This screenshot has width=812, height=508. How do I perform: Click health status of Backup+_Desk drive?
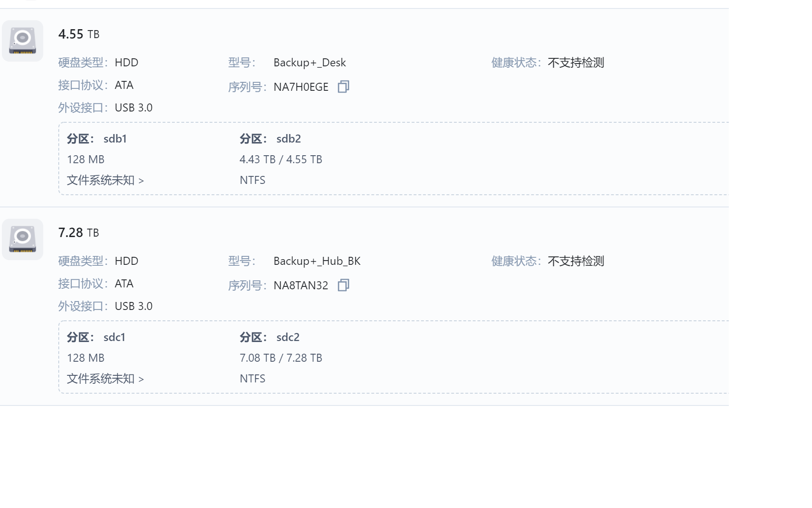tap(576, 63)
